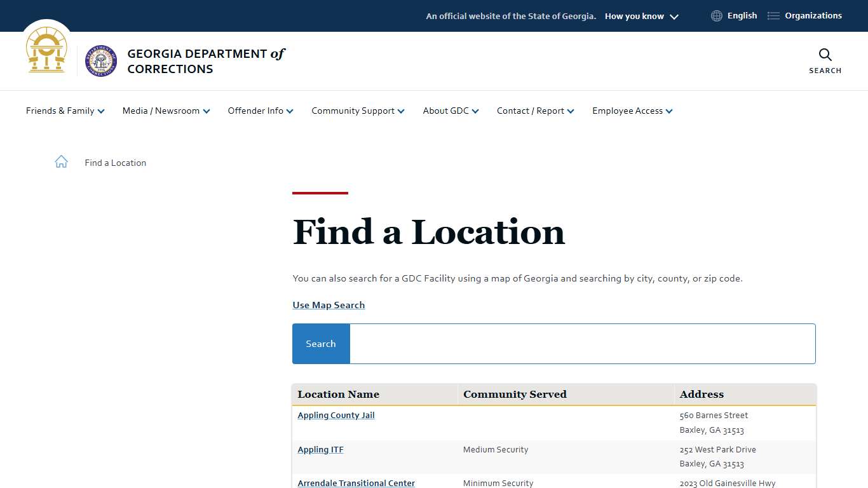Expand the Employee Access menu
The image size is (868, 488).
point(632,111)
